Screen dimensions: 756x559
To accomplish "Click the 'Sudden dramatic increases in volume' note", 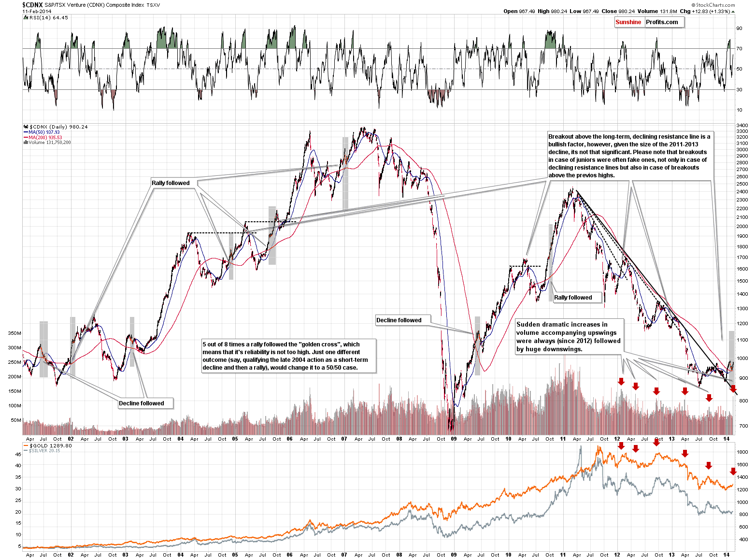I will (569, 337).
